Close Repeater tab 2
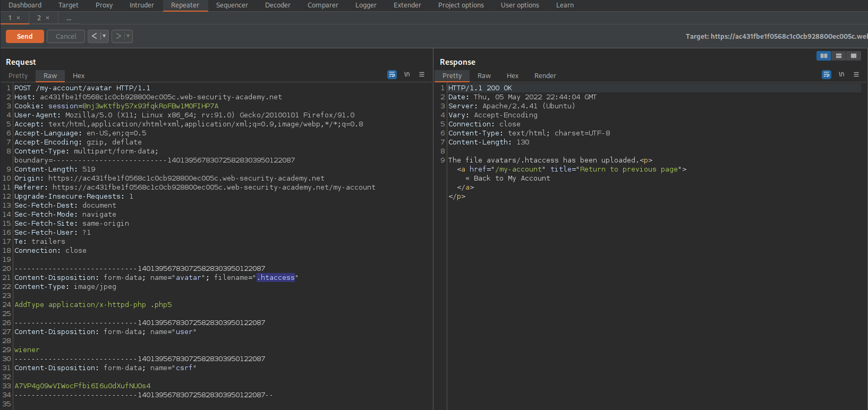This screenshot has width=868, height=410. point(48,18)
